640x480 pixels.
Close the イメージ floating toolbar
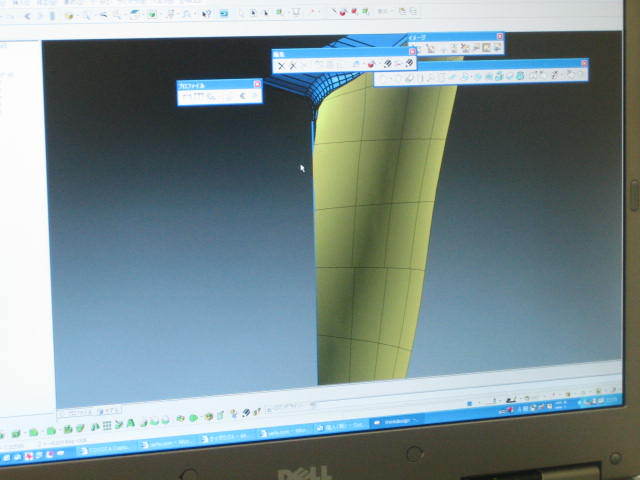click(x=500, y=36)
